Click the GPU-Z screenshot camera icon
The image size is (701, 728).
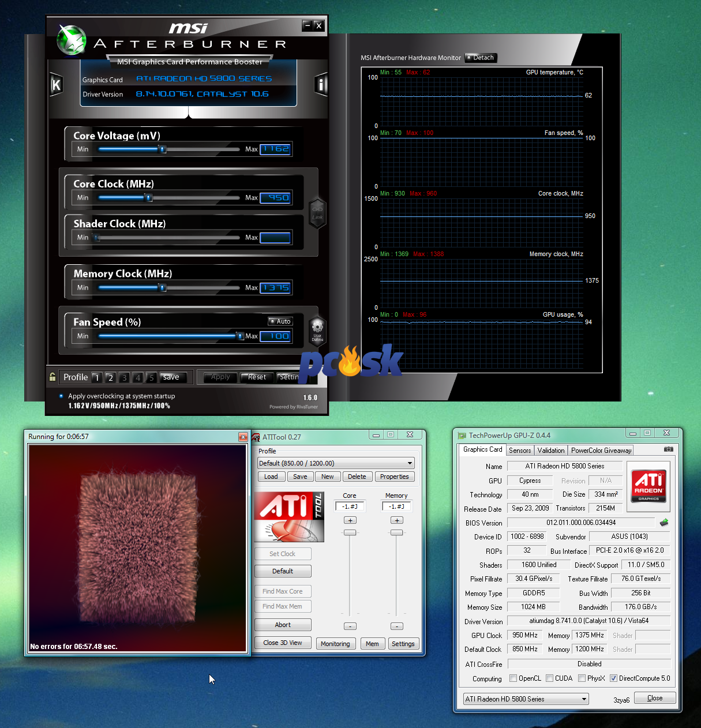[x=668, y=449]
